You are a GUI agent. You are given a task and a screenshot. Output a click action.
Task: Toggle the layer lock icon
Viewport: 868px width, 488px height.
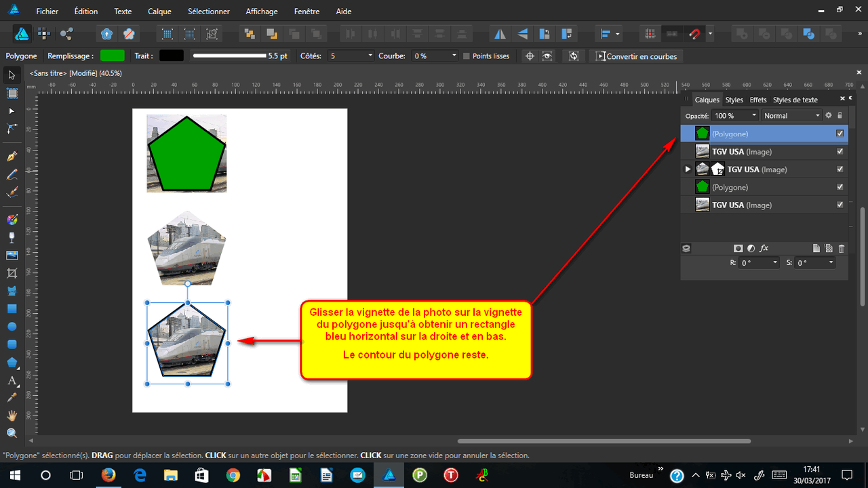[x=840, y=115]
